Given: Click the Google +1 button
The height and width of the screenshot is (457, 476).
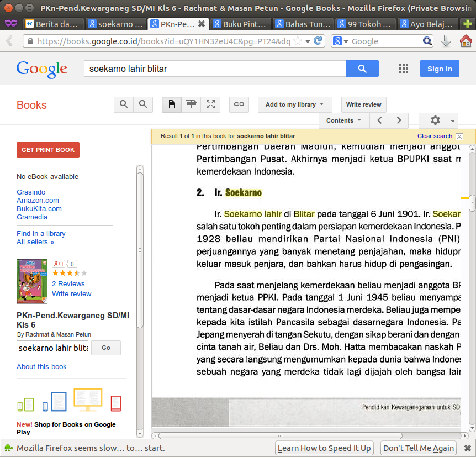Looking at the screenshot, I should 59,264.
